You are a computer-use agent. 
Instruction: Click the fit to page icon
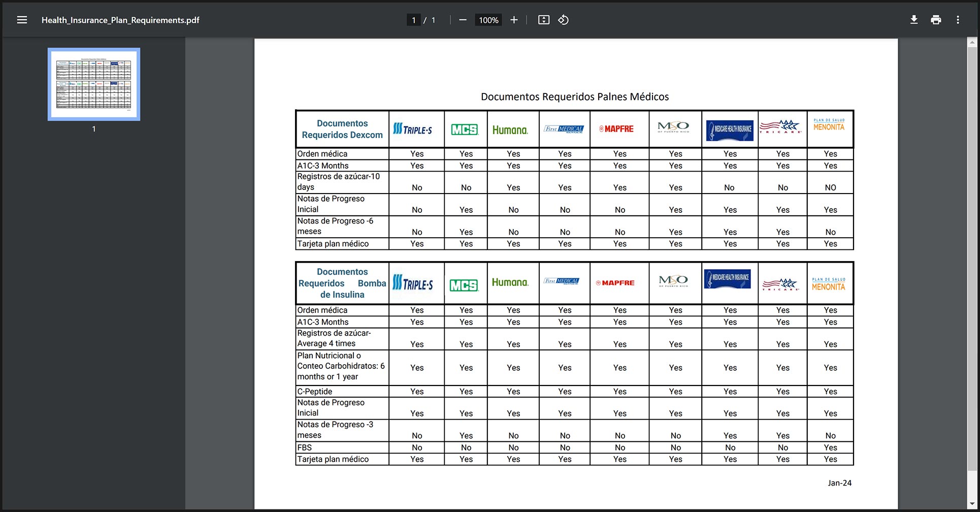(544, 20)
